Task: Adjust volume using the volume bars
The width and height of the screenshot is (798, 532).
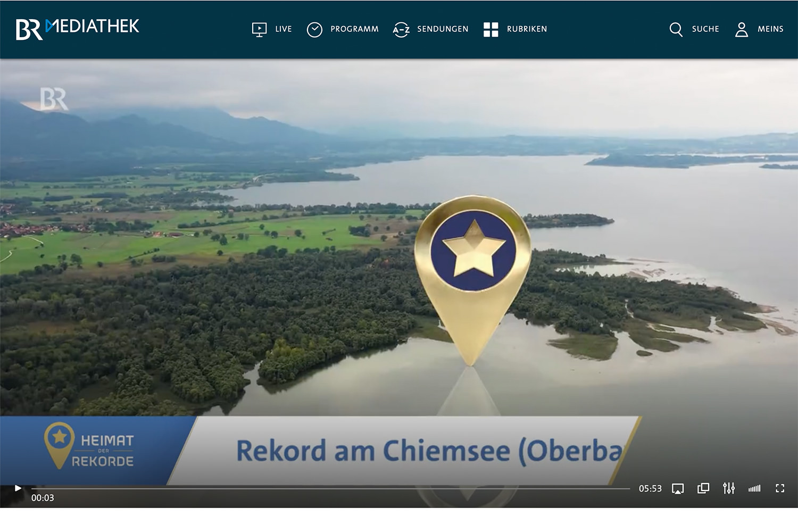Action: (x=754, y=488)
